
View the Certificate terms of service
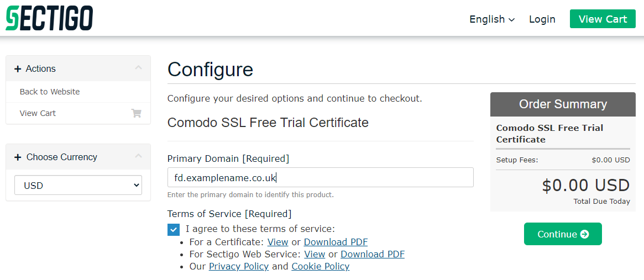[278, 242]
